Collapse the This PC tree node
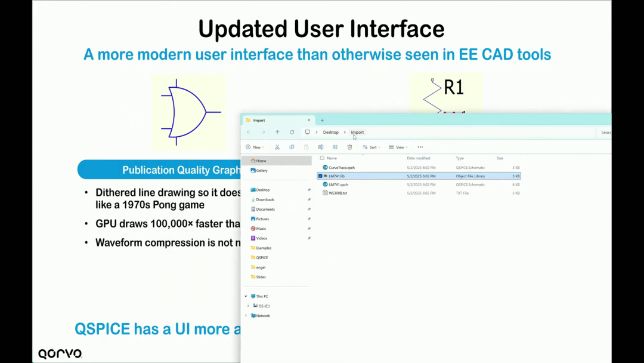 246,296
